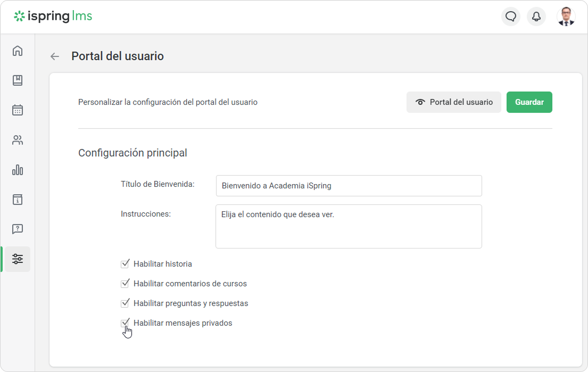This screenshot has height=372, width=588.
Task: Uncheck Habilitar historia checkbox
Action: [x=126, y=264]
